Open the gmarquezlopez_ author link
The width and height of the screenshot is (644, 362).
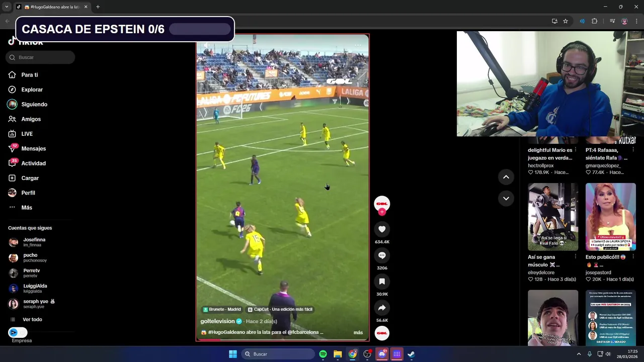(603, 165)
